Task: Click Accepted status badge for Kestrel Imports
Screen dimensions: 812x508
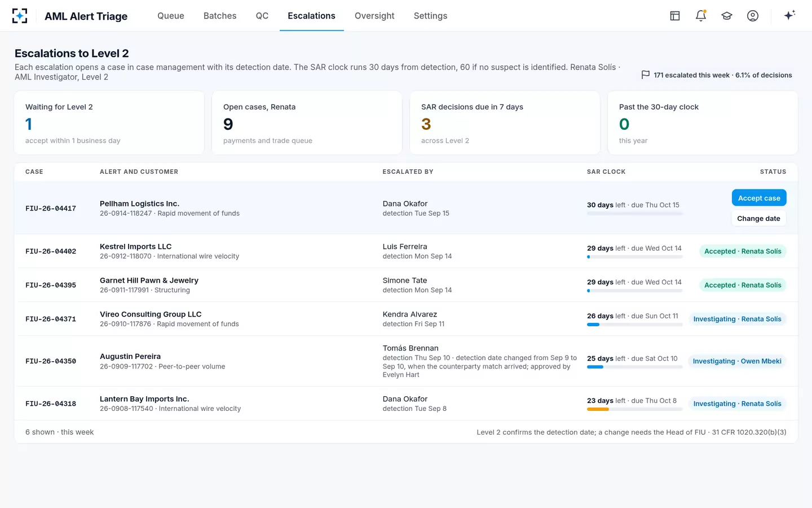Action: (743, 251)
